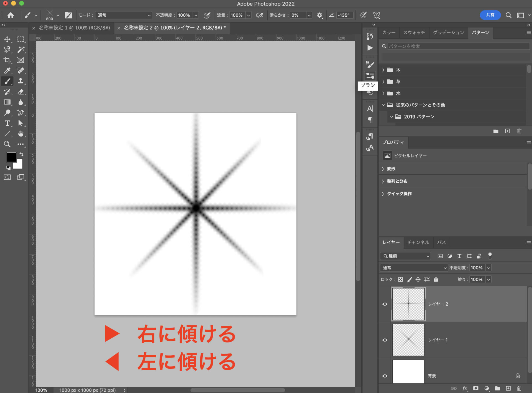The width and height of the screenshot is (532, 393).
Task: Open Brush Settings panel icon in dock
Action: [x=370, y=64]
